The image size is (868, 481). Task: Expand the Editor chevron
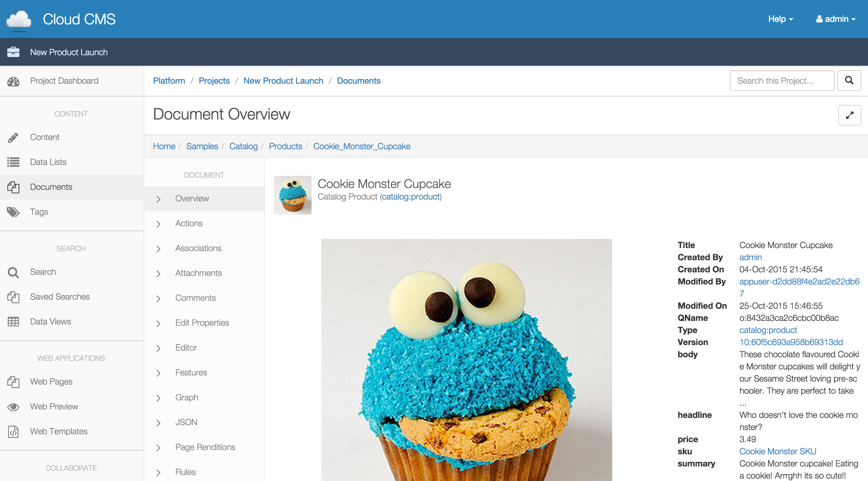tap(159, 348)
